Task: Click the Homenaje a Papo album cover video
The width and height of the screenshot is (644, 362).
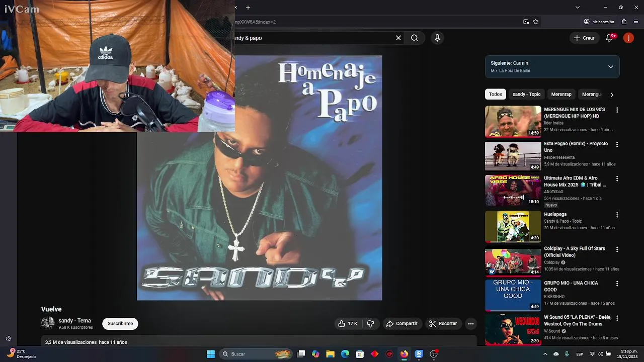Action: pyautogui.click(x=259, y=178)
